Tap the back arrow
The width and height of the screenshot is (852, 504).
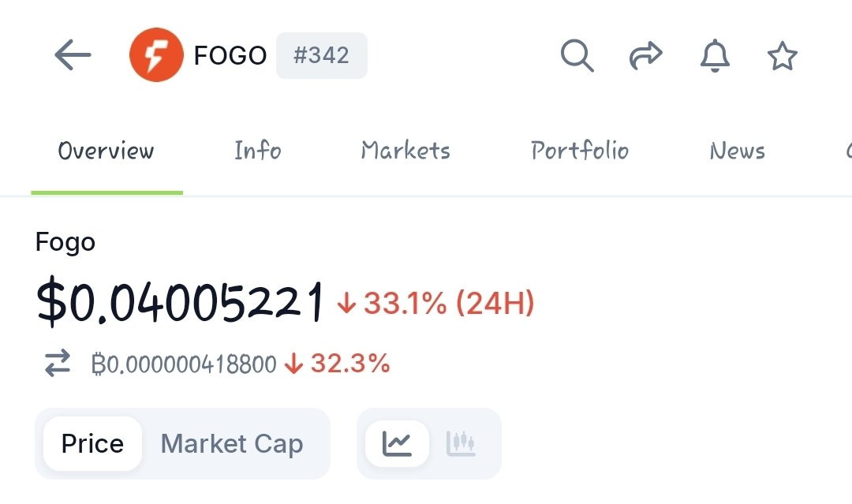(73, 55)
